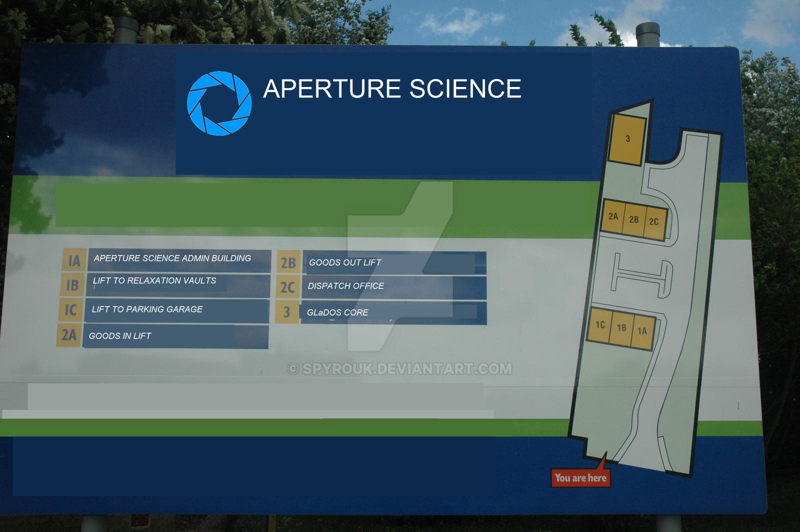This screenshot has height=532, width=800.
Task: Click 'GOODS OUT LIFT' label
Action: point(345,262)
